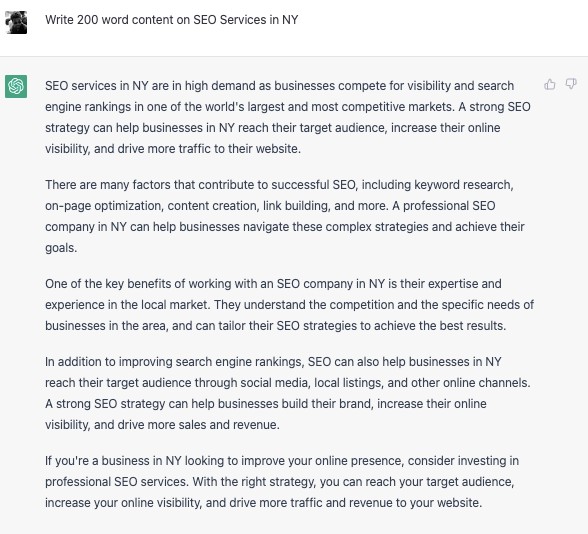Click the user profile photo avatar

[16, 22]
